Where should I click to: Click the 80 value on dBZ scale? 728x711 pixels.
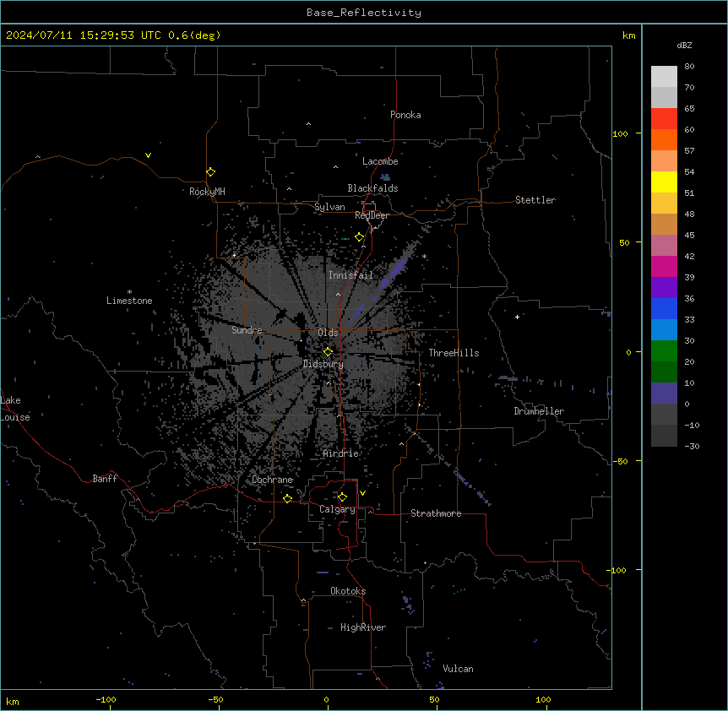point(689,67)
